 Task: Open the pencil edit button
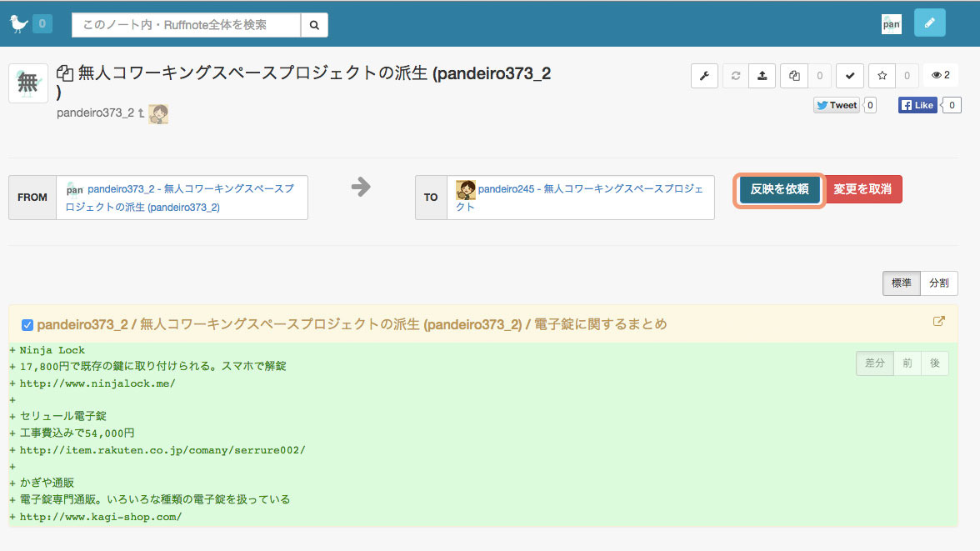(x=929, y=23)
